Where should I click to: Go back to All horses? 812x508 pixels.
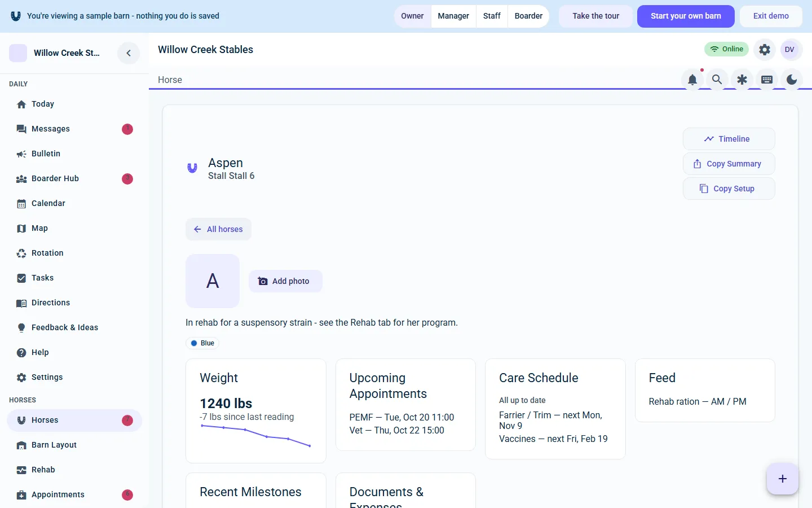pos(218,229)
